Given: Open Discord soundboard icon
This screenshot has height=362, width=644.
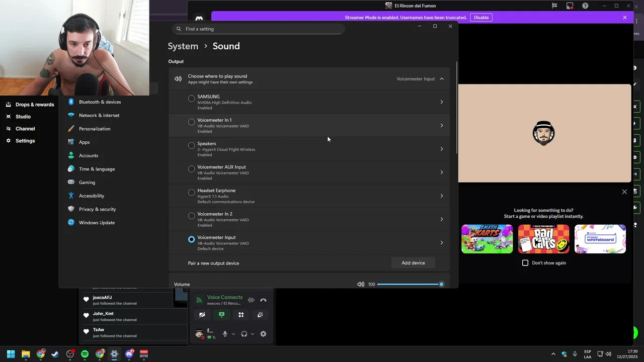Looking at the screenshot, I should pos(260,315).
